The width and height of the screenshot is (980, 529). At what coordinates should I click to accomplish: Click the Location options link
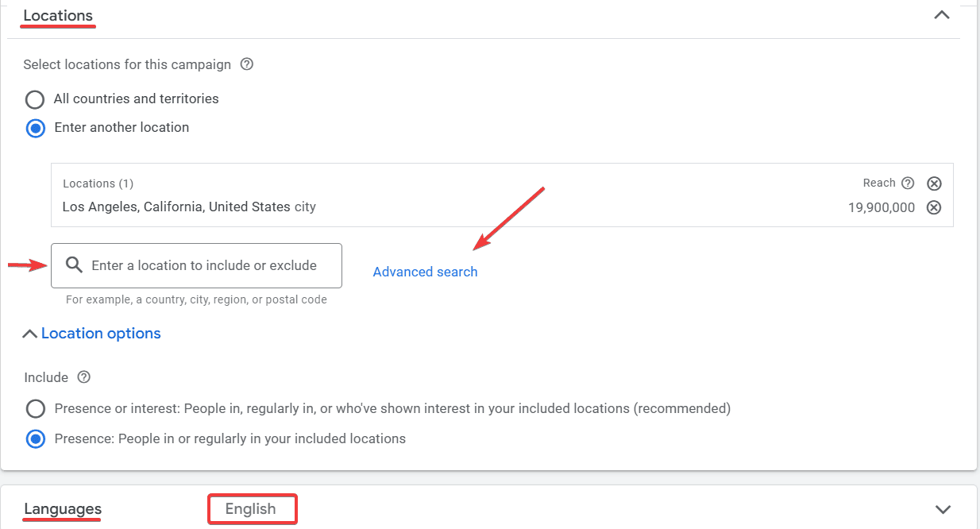pyautogui.click(x=101, y=333)
